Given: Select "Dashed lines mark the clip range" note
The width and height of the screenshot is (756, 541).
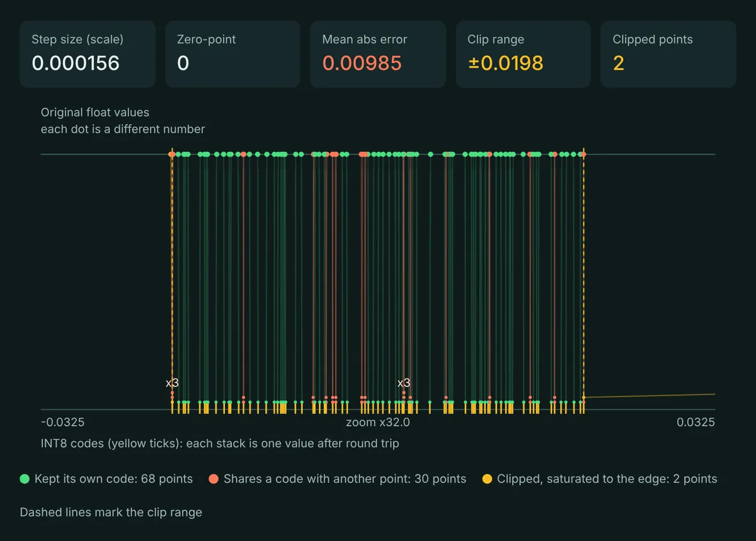Looking at the screenshot, I should pos(111,512).
